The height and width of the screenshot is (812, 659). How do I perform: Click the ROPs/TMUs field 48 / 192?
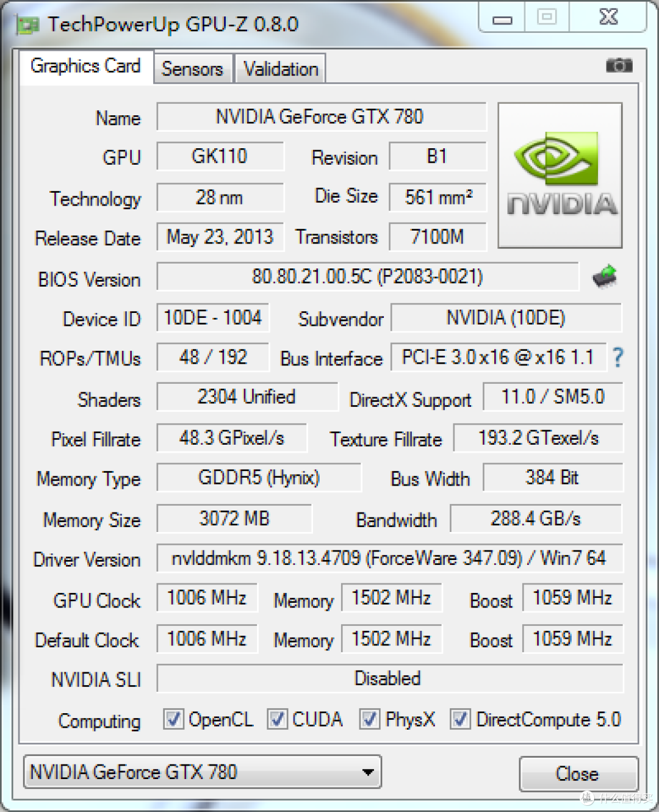pos(212,357)
